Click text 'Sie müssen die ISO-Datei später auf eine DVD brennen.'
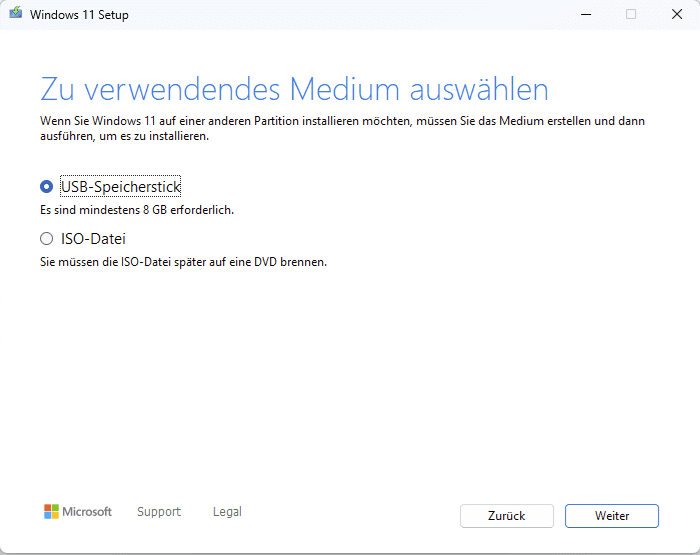 click(183, 262)
